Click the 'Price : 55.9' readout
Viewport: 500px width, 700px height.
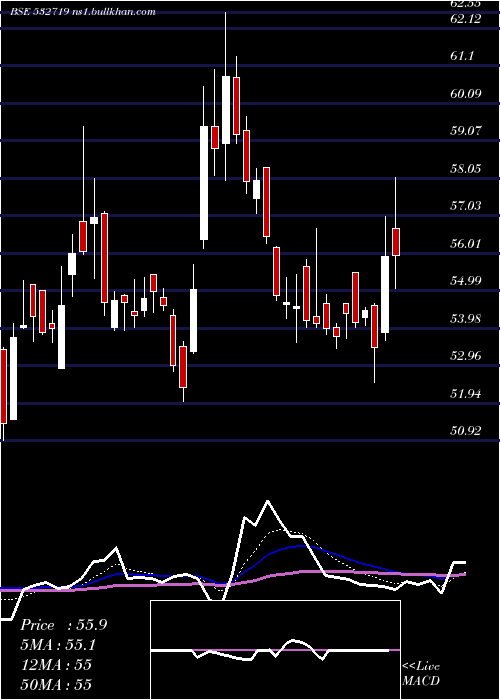(63, 625)
